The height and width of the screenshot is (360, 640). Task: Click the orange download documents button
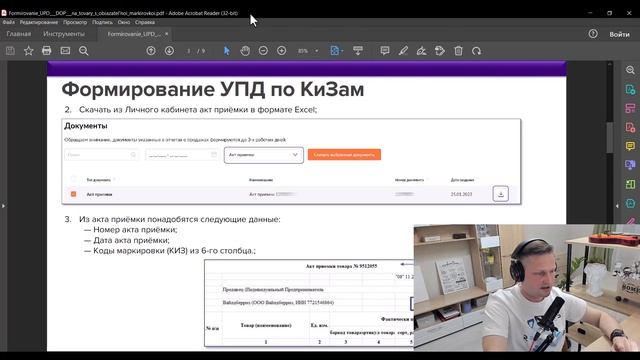pyautogui.click(x=344, y=155)
